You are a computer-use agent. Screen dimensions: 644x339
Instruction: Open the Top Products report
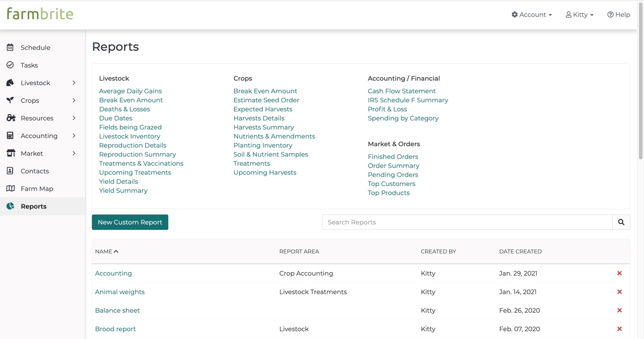click(x=389, y=193)
